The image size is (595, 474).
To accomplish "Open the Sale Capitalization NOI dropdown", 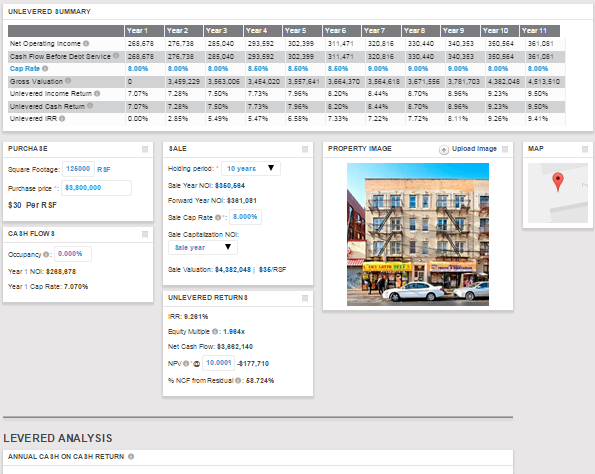I will pos(203,247).
